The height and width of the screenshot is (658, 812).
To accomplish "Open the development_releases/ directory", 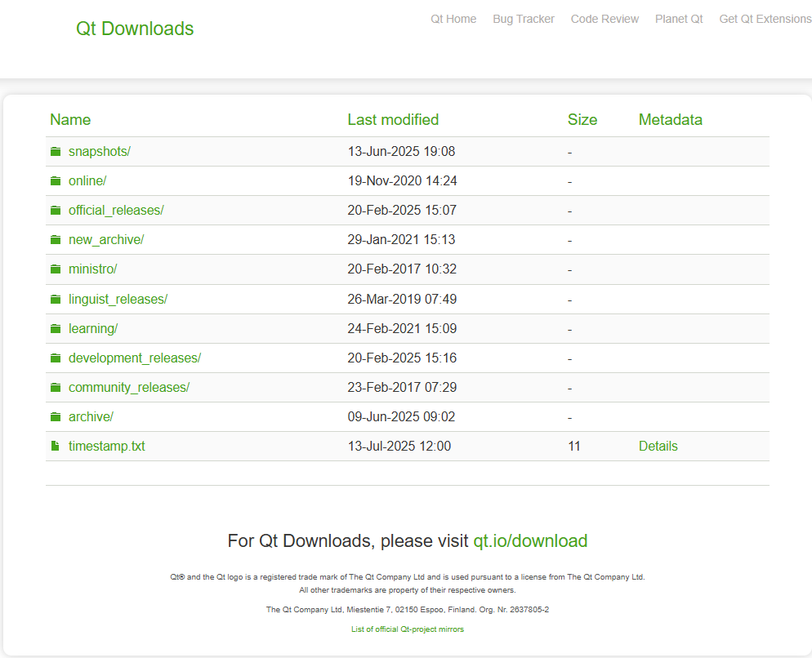I will pyautogui.click(x=135, y=358).
